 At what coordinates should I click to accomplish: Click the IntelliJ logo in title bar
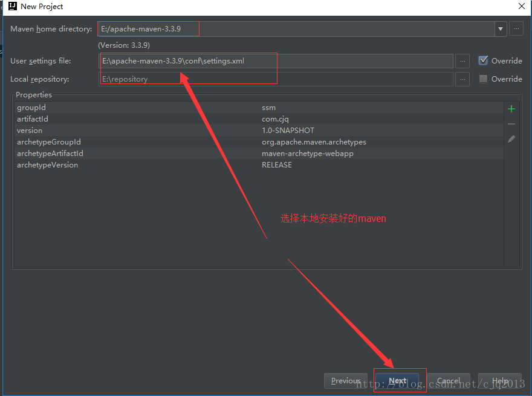coord(13,6)
